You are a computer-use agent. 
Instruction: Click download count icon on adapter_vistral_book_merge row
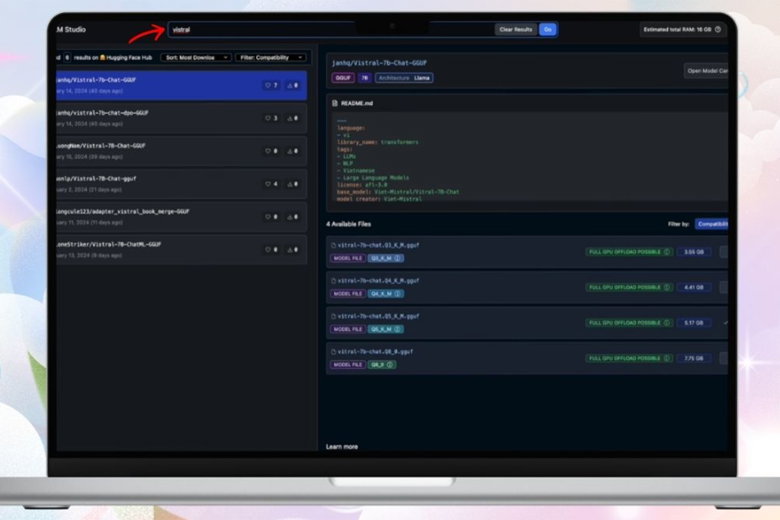290,217
